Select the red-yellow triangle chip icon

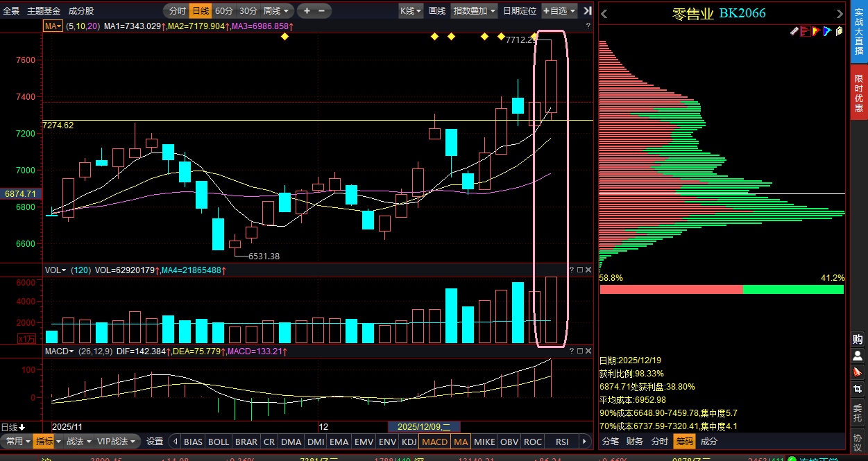click(817, 31)
